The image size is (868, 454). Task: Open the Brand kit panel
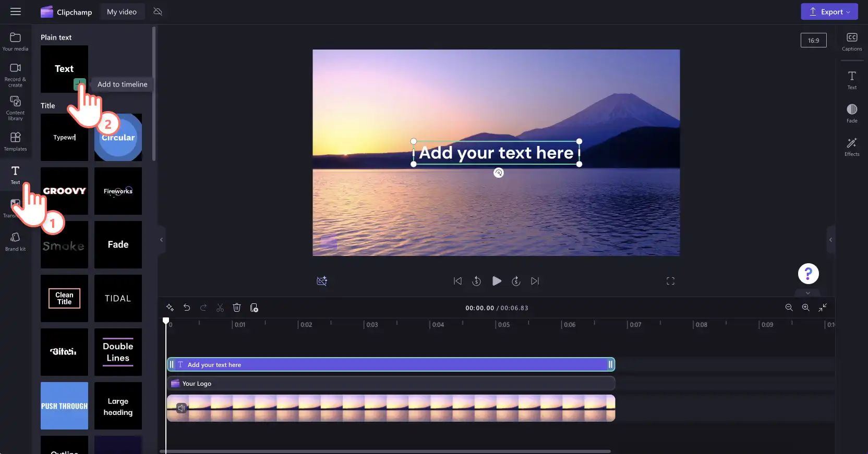[15, 242]
